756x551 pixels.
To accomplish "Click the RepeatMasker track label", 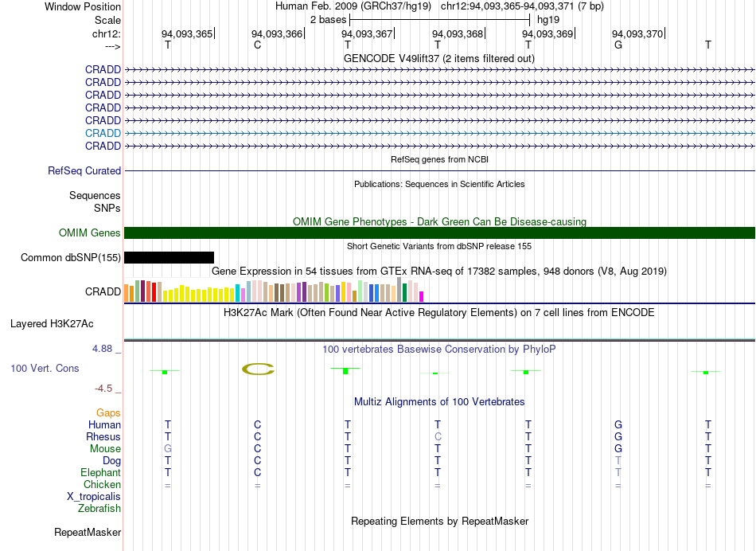I will pyautogui.click(x=88, y=532).
